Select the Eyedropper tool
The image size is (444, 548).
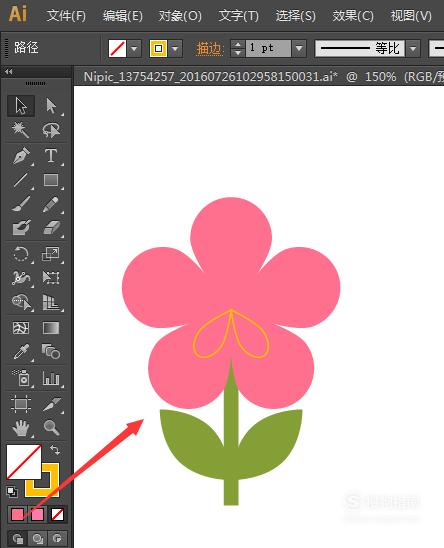pyautogui.click(x=21, y=352)
